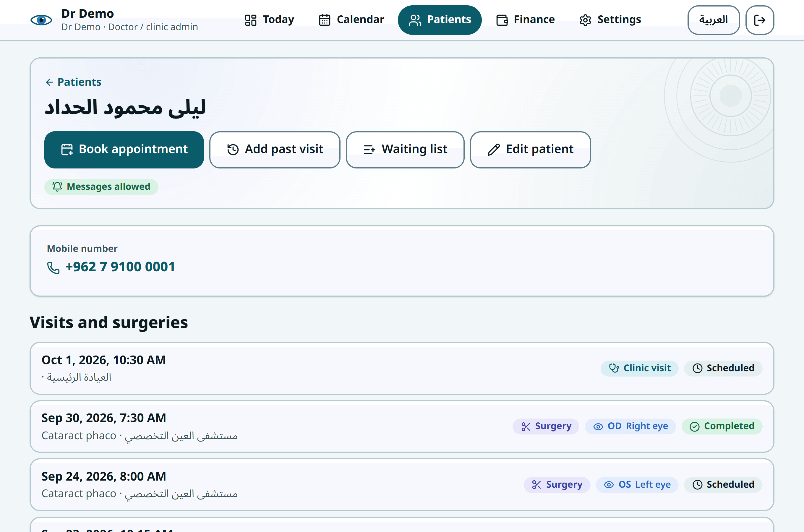
Task: Click the Add past visit button label
Action: click(284, 149)
